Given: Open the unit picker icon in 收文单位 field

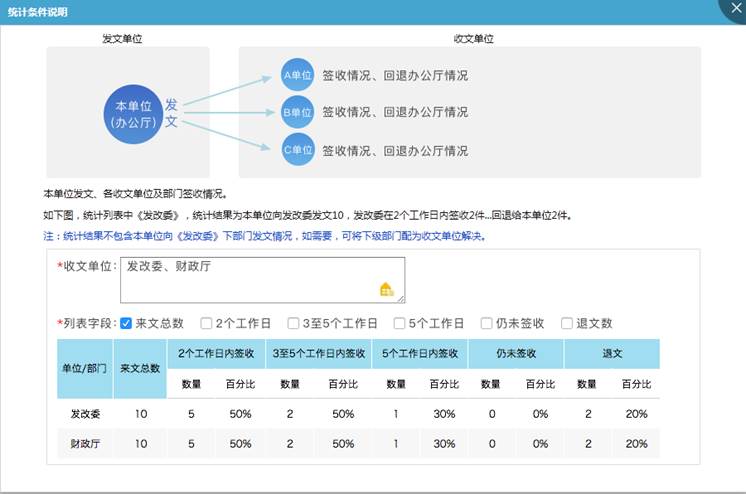Looking at the screenshot, I should pyautogui.click(x=387, y=289).
